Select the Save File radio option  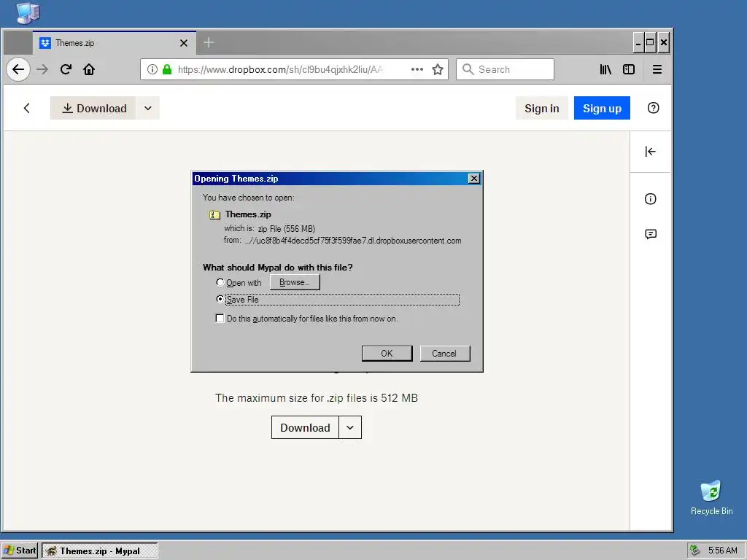pos(220,299)
